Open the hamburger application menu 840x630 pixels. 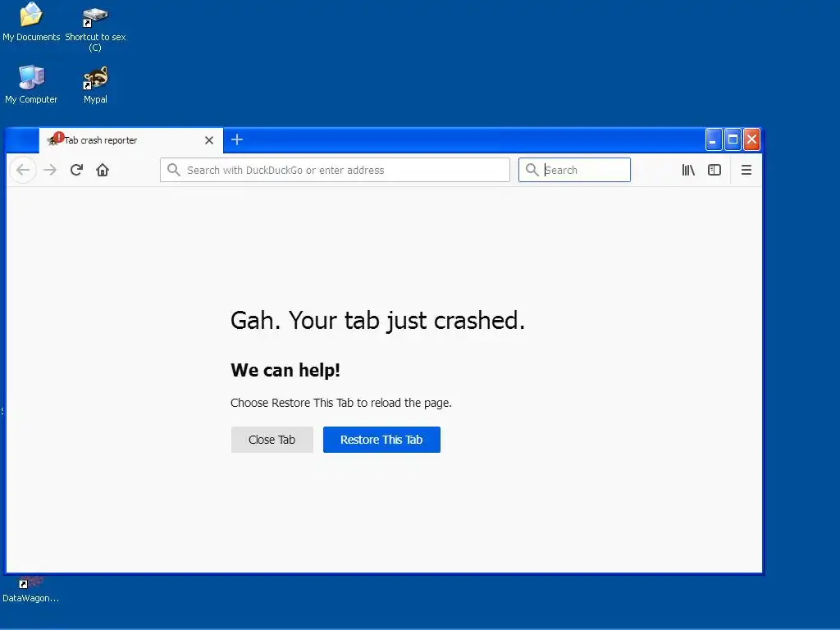point(746,170)
